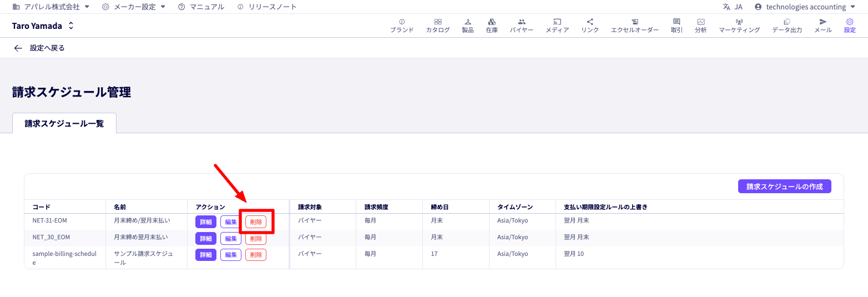This screenshot has height=297, width=868.
Task: Open the 設定 gear icon
Action: [850, 22]
